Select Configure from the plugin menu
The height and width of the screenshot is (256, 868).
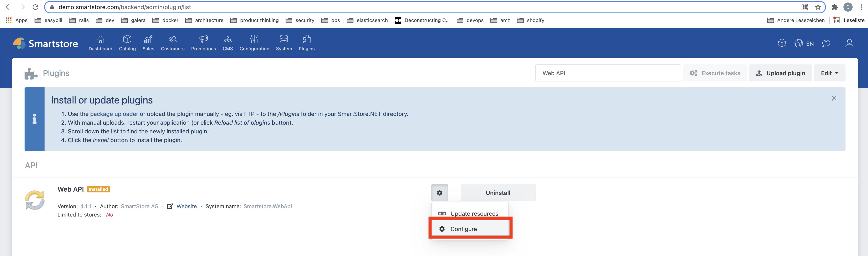(470, 229)
